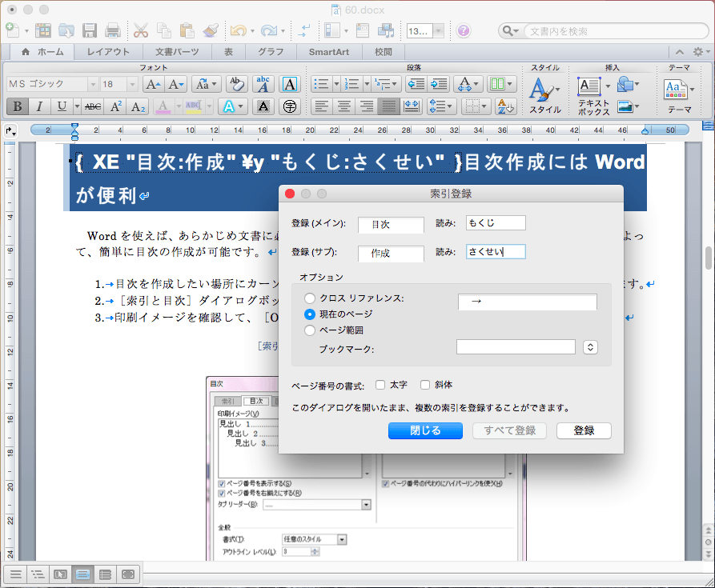This screenshot has width=715, height=588.
Task: Check the 斜体 page number format box
Action: click(x=425, y=385)
